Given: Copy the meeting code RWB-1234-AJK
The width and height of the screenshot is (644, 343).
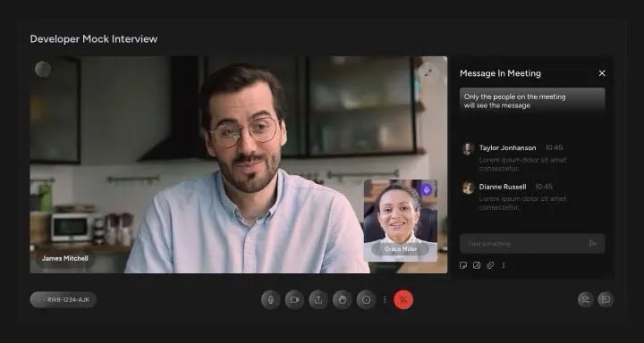Looking at the screenshot, I should coord(64,300).
